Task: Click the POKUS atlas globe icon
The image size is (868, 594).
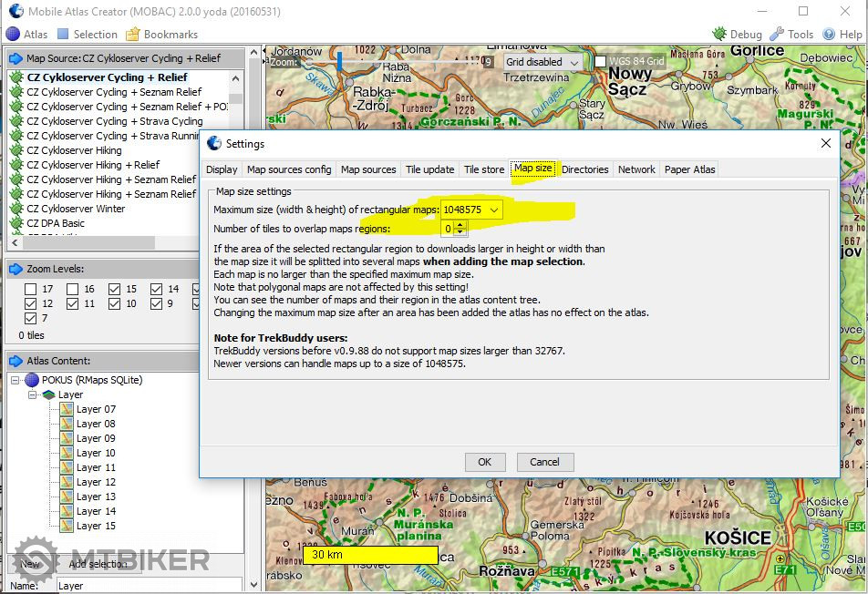Action: pos(32,380)
